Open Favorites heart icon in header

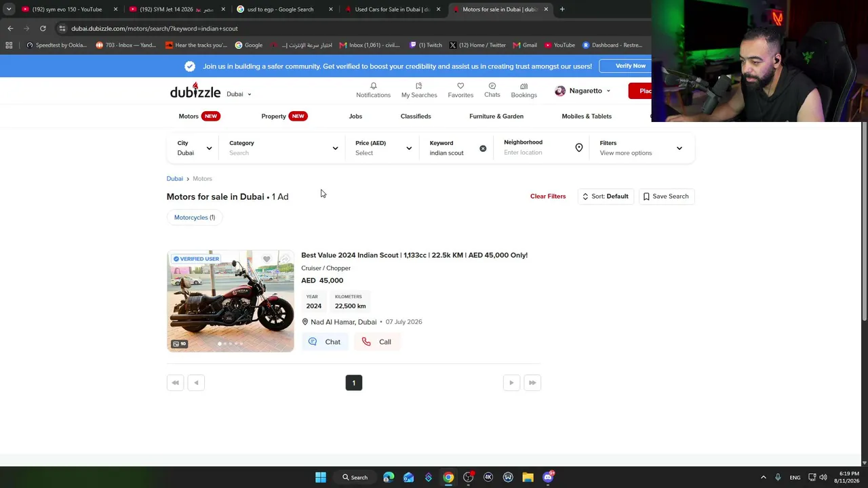460,90
